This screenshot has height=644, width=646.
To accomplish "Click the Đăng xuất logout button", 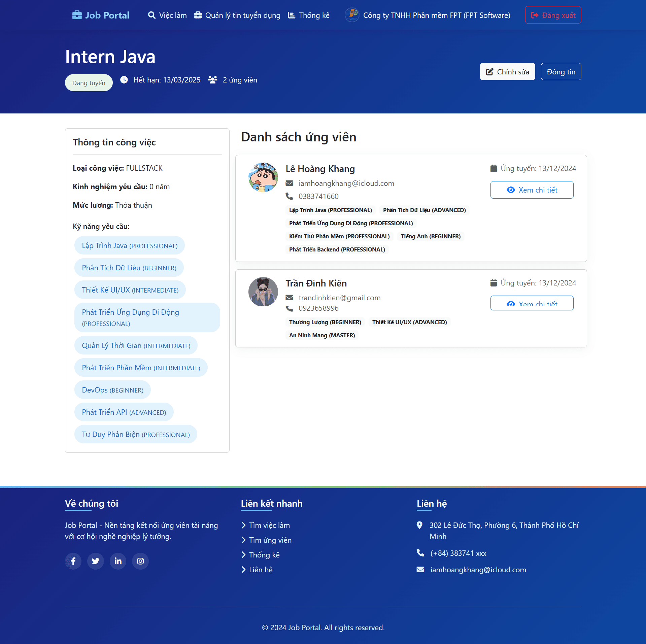I will click(553, 15).
